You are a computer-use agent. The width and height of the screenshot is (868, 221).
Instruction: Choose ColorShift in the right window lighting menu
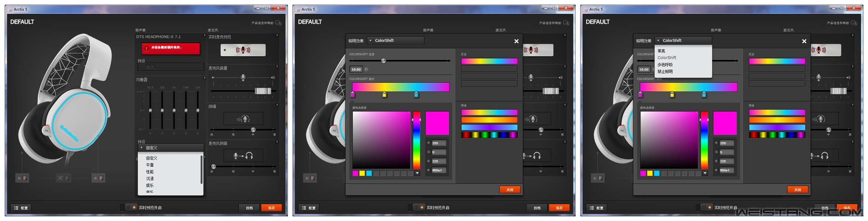tap(667, 58)
